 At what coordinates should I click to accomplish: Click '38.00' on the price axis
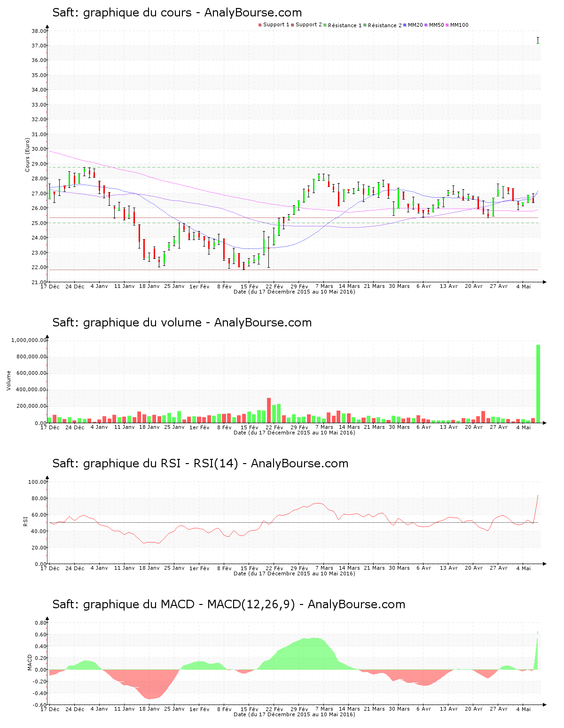pyautogui.click(x=39, y=31)
